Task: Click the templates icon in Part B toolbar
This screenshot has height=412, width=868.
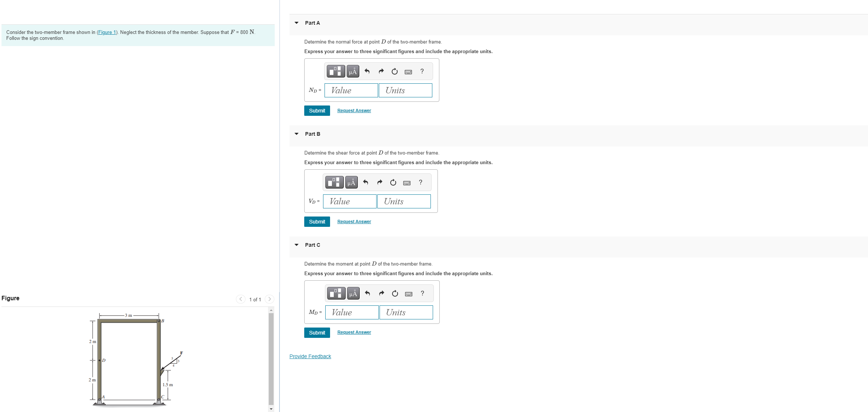Action: pos(334,182)
